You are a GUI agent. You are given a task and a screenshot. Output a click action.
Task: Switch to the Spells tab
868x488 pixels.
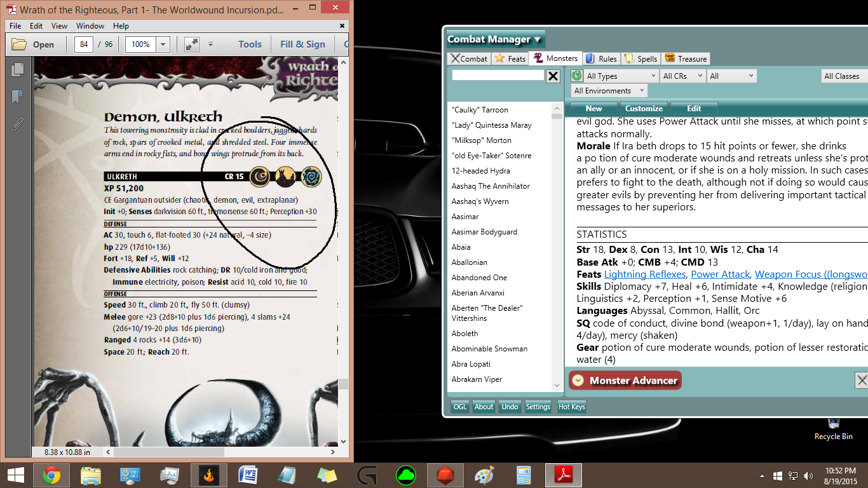point(641,58)
